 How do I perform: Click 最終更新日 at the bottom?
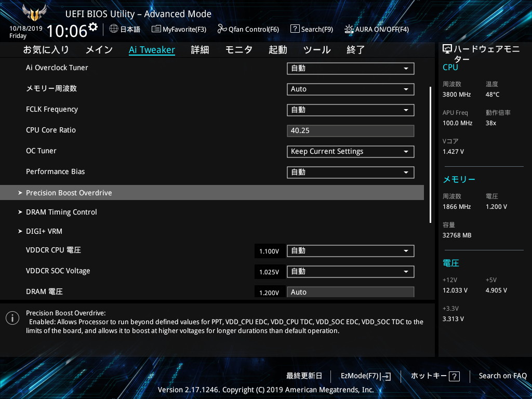pyautogui.click(x=304, y=376)
